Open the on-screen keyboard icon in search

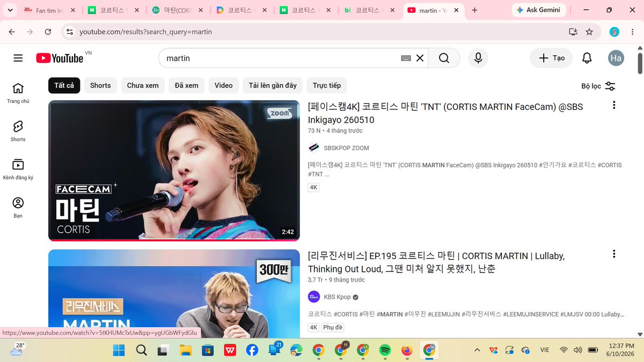(x=406, y=58)
